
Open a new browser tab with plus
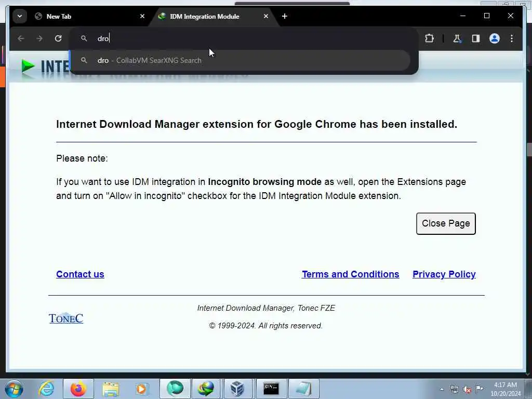(285, 16)
